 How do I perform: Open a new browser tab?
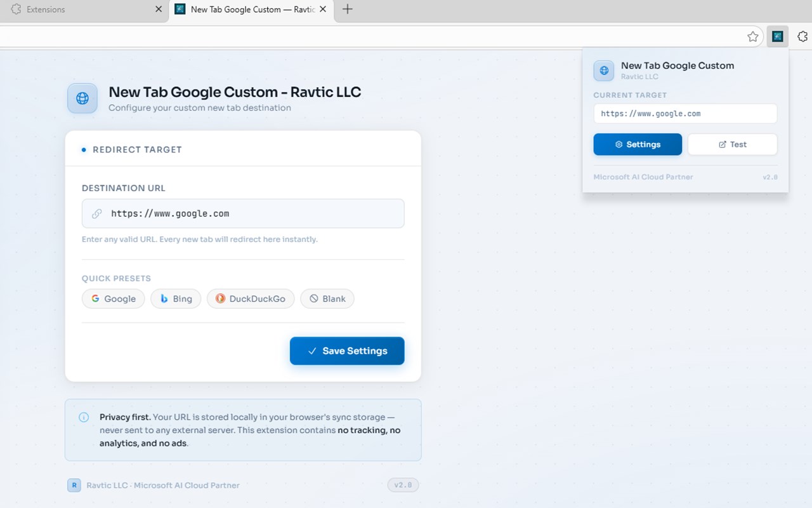[347, 10]
